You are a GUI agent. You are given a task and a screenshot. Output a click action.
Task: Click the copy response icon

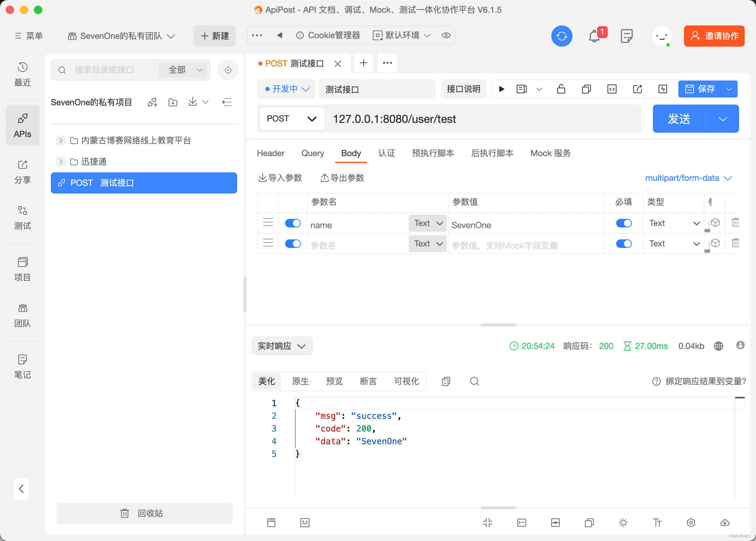[446, 381]
